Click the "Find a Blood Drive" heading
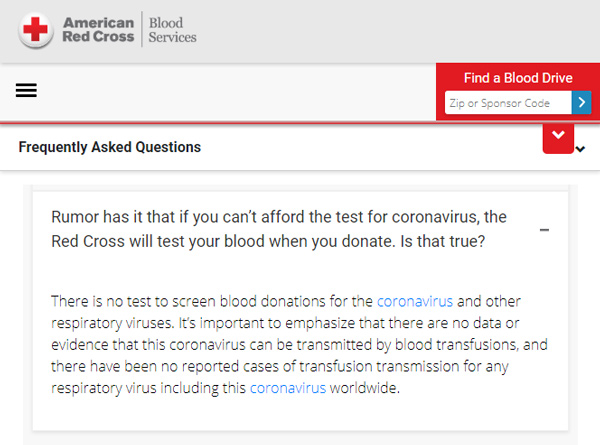 point(518,78)
